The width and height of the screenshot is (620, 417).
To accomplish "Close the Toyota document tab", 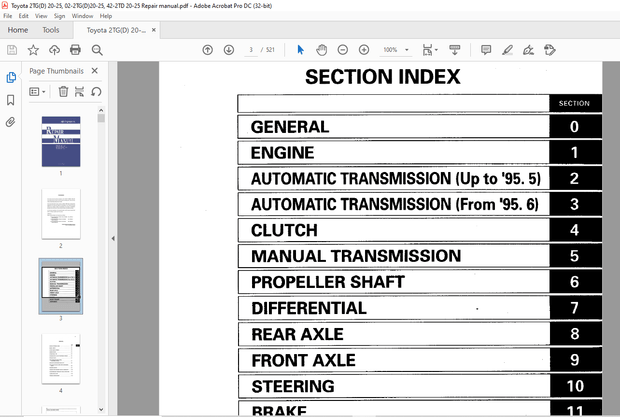I will coord(154,30).
